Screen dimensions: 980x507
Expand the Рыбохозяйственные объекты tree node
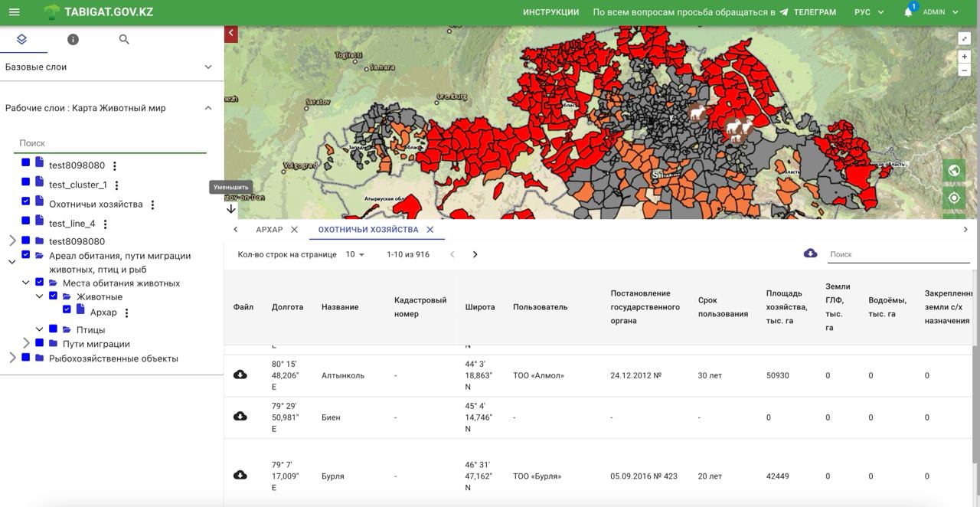click(12, 358)
